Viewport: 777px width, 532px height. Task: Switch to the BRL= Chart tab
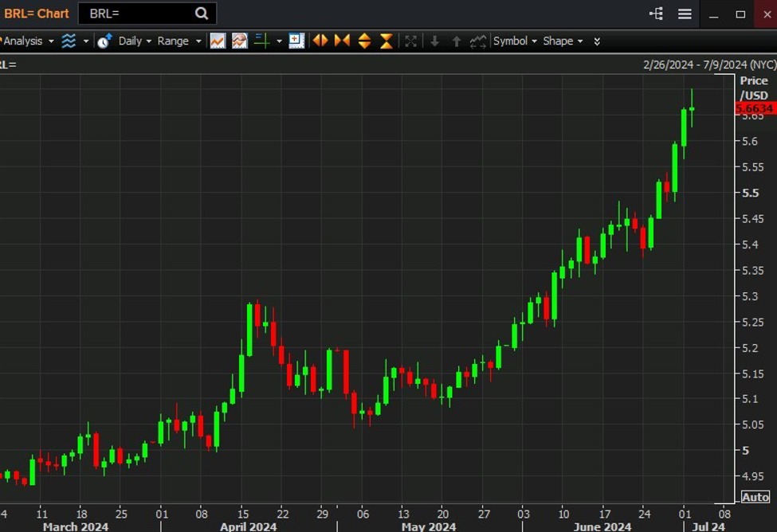(37, 14)
